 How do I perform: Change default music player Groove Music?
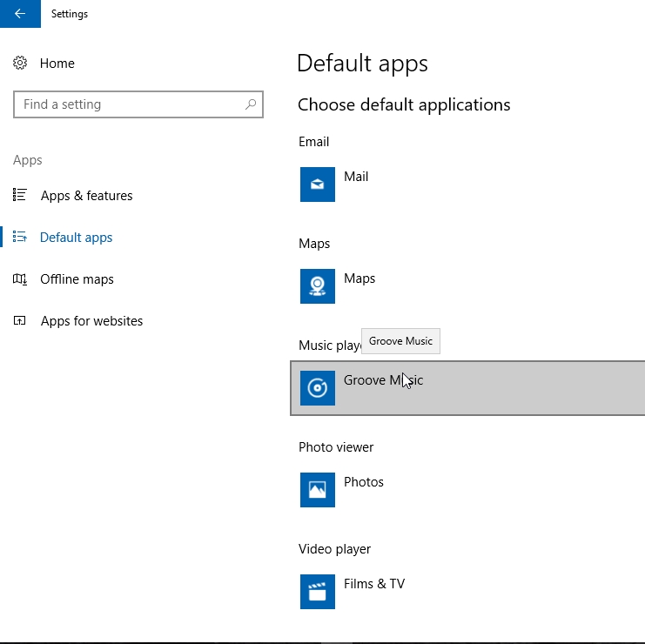tap(467, 388)
